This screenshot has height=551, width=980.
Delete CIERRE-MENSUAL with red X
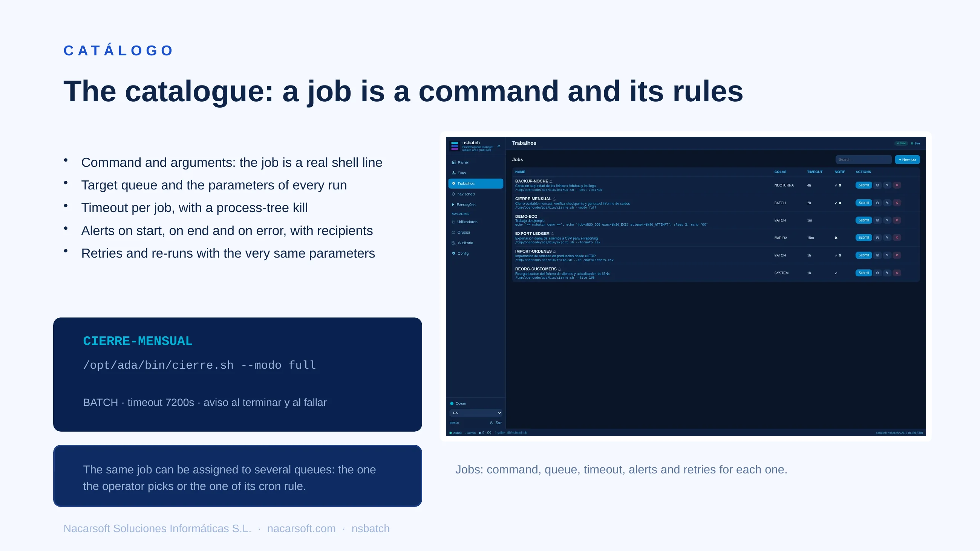click(897, 203)
